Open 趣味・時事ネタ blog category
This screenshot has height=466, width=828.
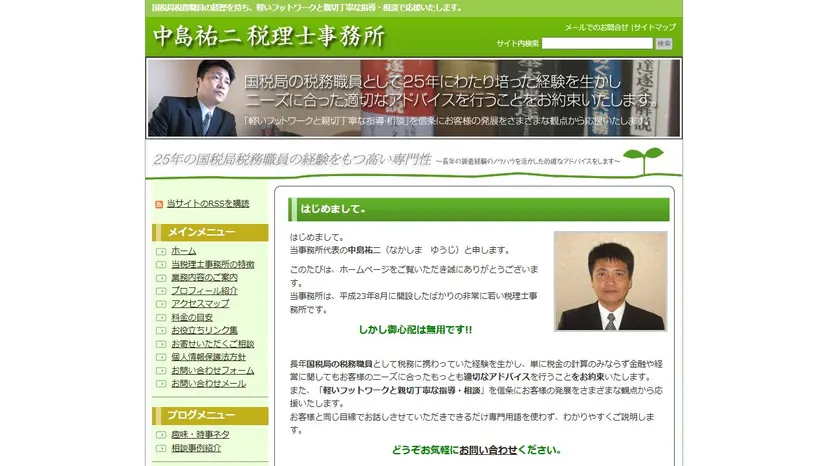[200, 434]
